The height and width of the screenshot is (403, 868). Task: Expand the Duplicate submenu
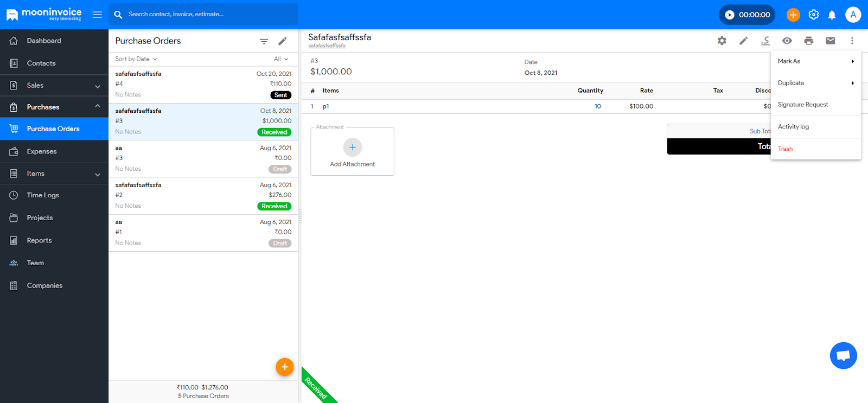tap(816, 83)
